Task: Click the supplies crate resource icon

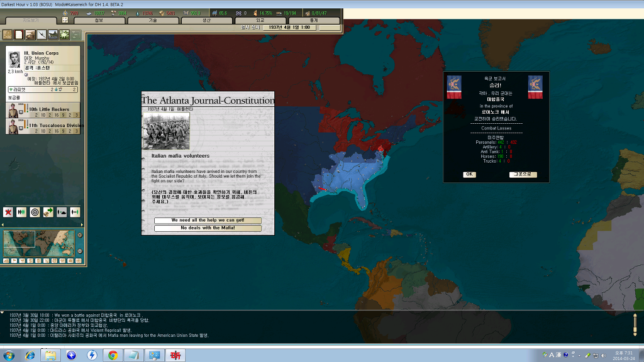Action: coord(162,13)
